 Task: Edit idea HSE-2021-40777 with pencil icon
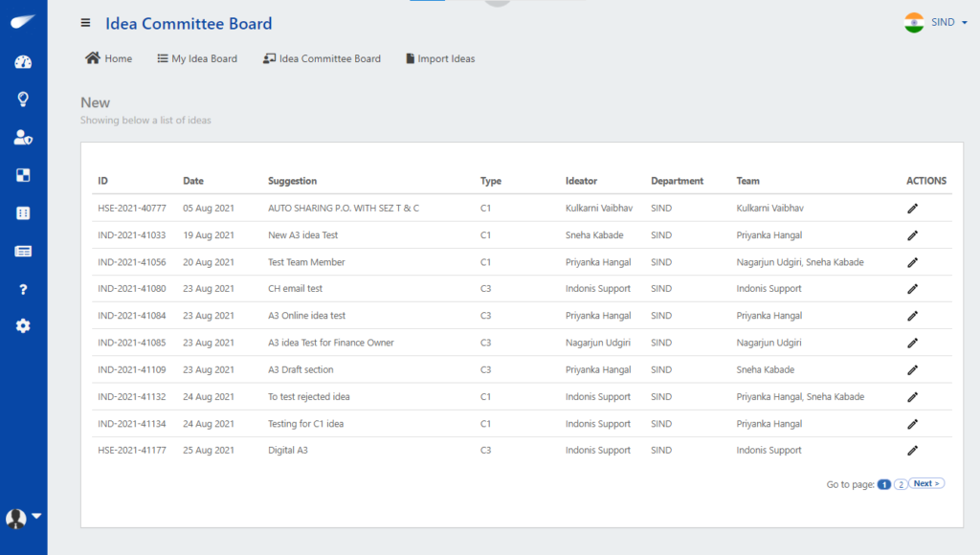coord(912,209)
